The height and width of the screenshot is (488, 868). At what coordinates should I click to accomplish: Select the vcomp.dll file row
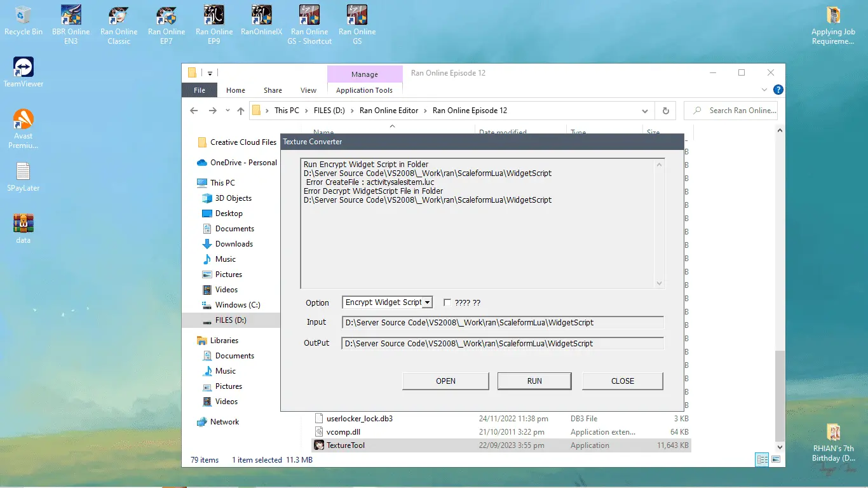pyautogui.click(x=501, y=432)
